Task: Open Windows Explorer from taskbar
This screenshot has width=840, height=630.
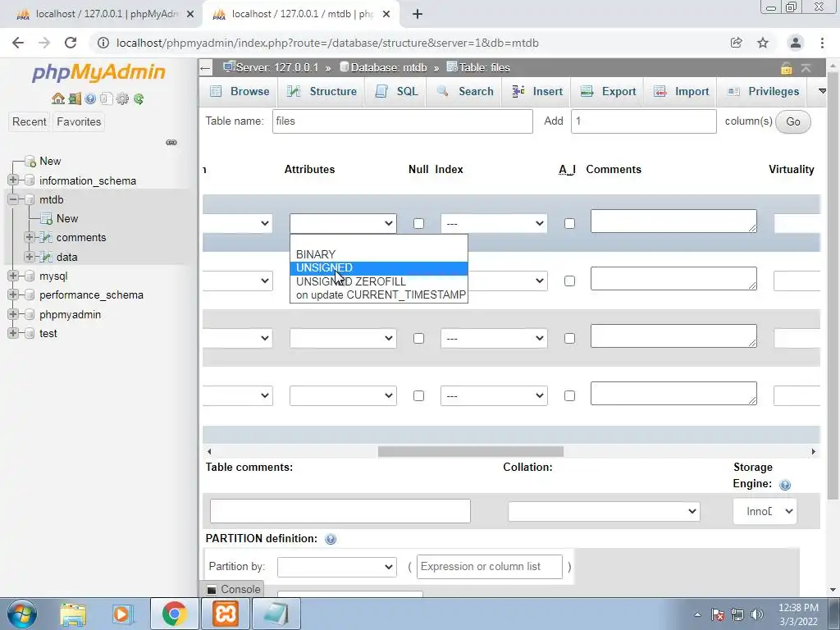Action: tap(73, 614)
